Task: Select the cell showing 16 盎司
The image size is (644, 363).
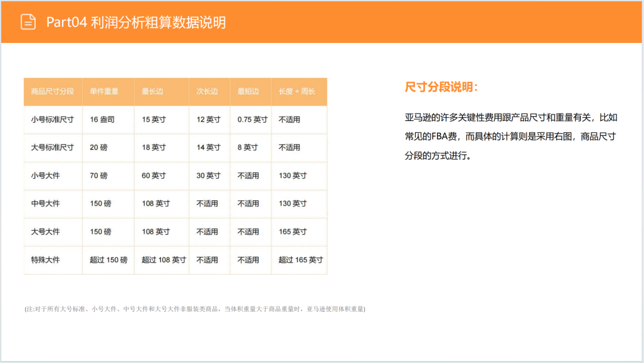Action: pyautogui.click(x=101, y=119)
